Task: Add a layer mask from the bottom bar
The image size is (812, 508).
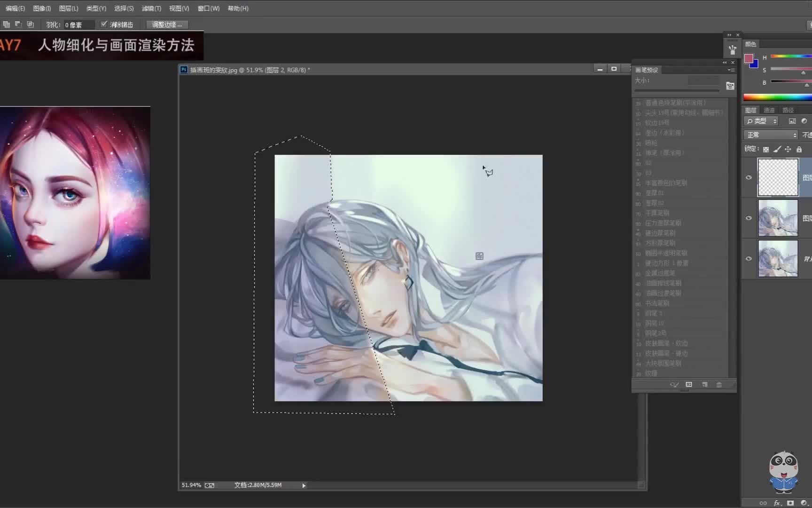Action: pyautogui.click(x=790, y=503)
